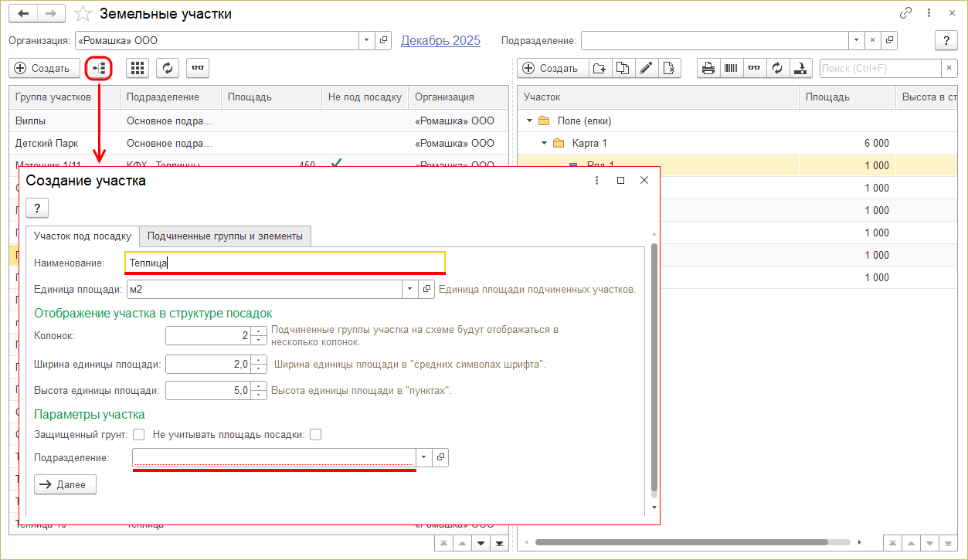
Task: Open the Единица площади dropdown
Action: [x=409, y=289]
